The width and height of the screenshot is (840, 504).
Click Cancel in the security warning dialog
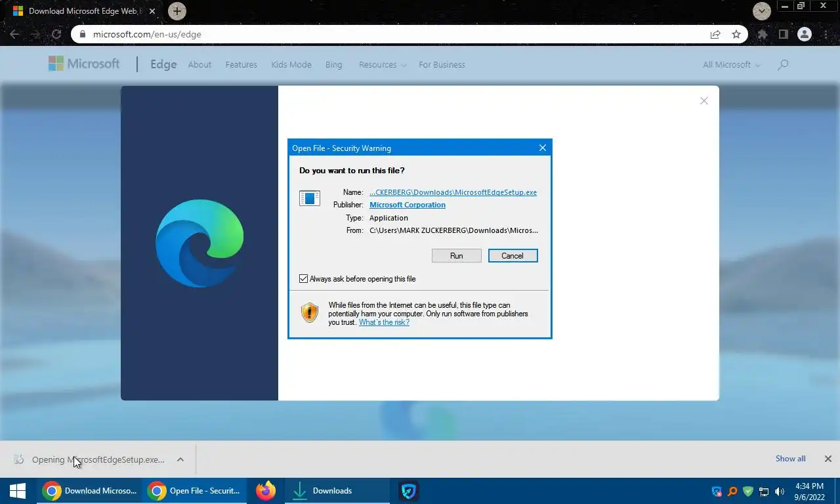point(513,256)
